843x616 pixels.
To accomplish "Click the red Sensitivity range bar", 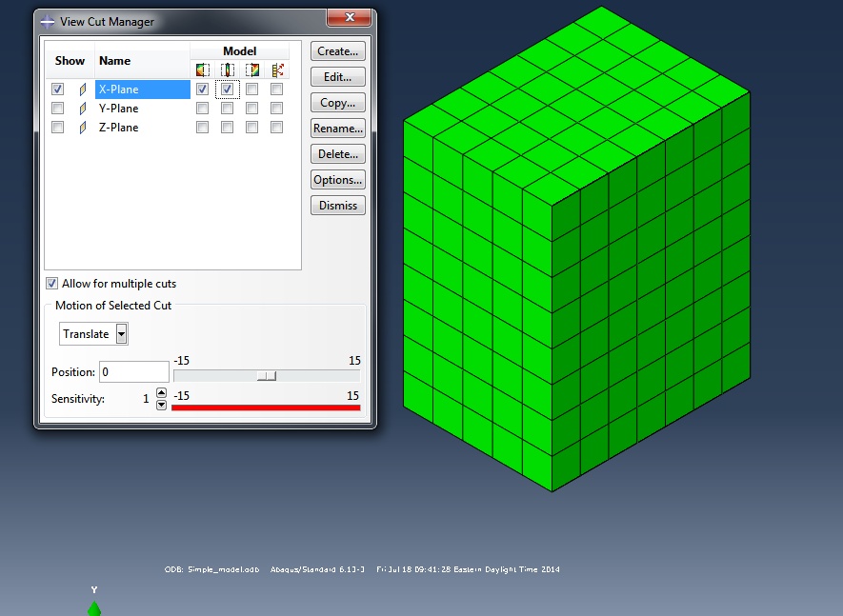I will click(x=266, y=407).
